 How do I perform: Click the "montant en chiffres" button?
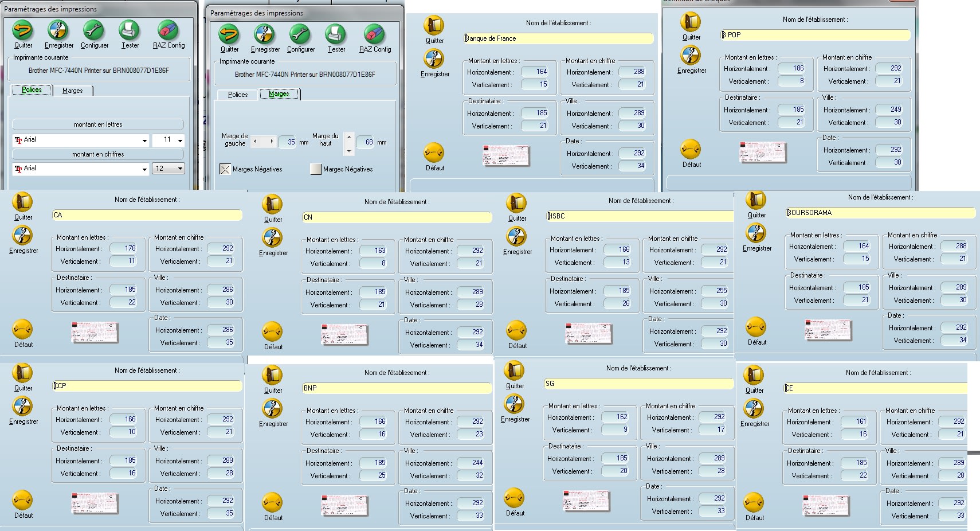97,154
